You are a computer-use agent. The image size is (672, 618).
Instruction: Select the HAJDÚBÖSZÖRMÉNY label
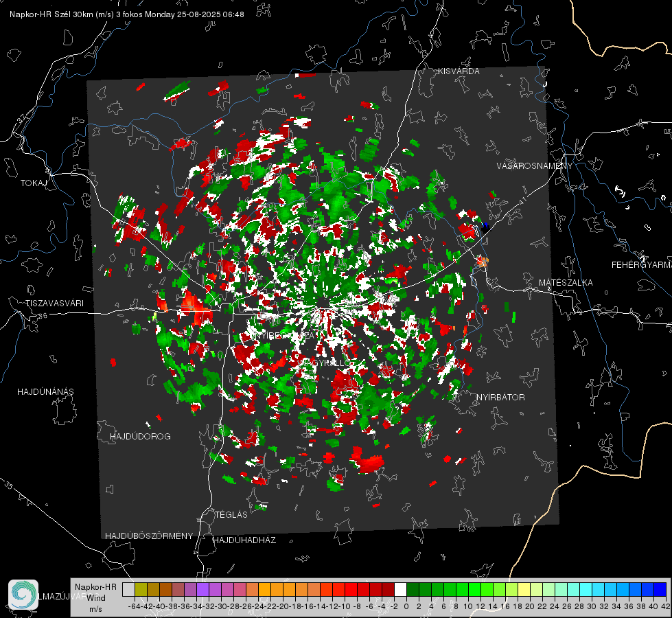[149, 536]
